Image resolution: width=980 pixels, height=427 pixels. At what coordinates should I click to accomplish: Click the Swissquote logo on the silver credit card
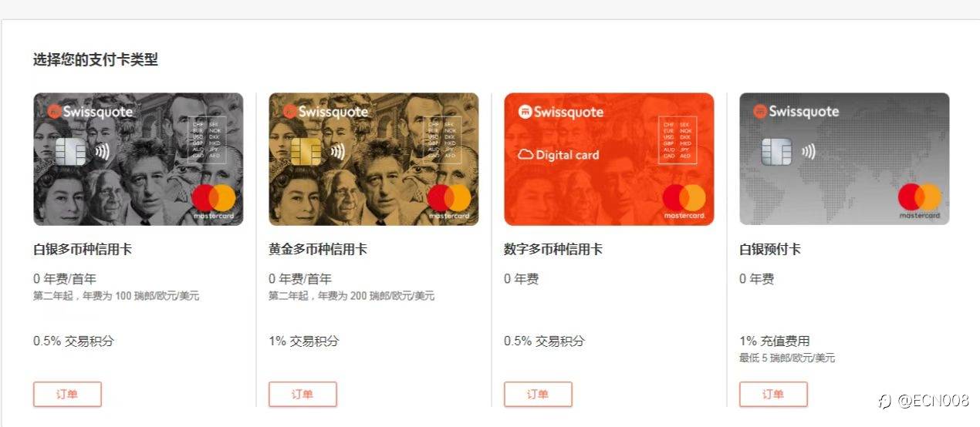pyautogui.click(x=90, y=112)
